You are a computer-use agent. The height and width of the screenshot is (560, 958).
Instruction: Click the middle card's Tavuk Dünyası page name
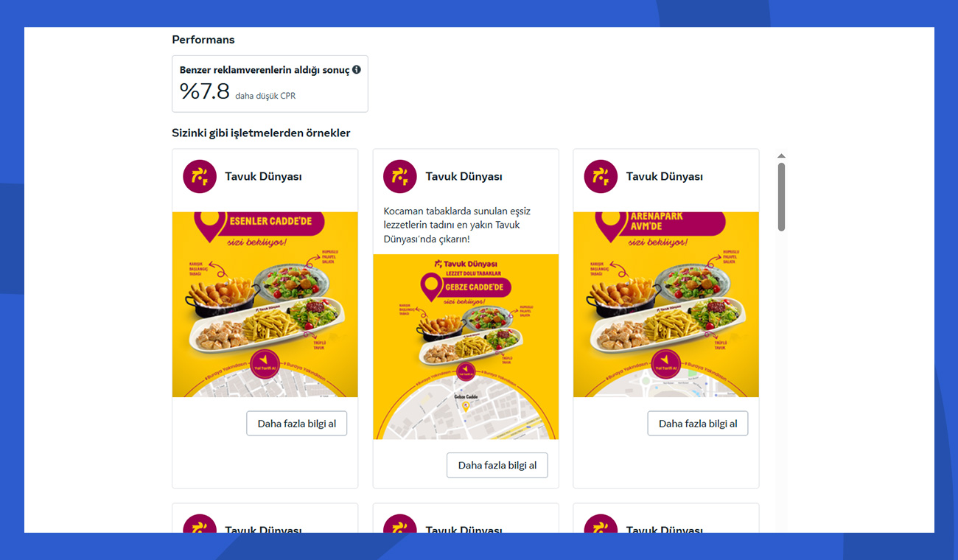(464, 177)
